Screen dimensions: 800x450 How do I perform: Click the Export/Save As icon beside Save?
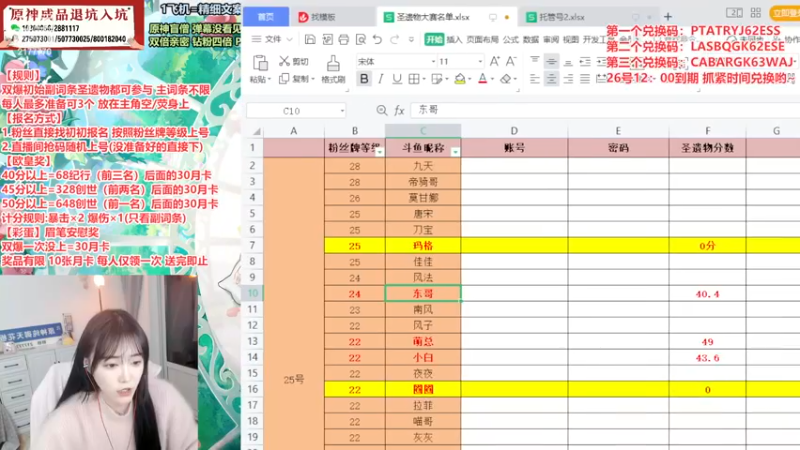coord(327,39)
